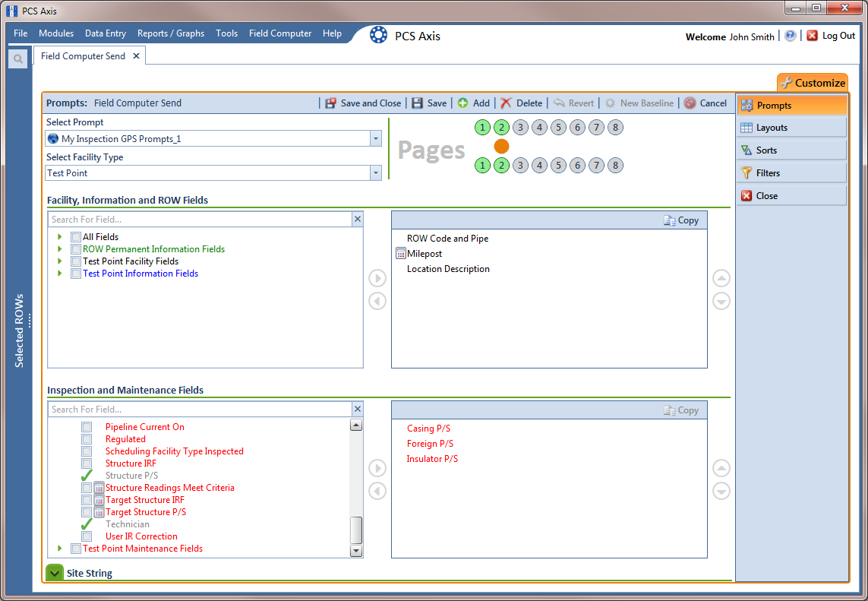Click the Save disk toolbar button
Viewport: 868px width, 601px height.
click(429, 103)
